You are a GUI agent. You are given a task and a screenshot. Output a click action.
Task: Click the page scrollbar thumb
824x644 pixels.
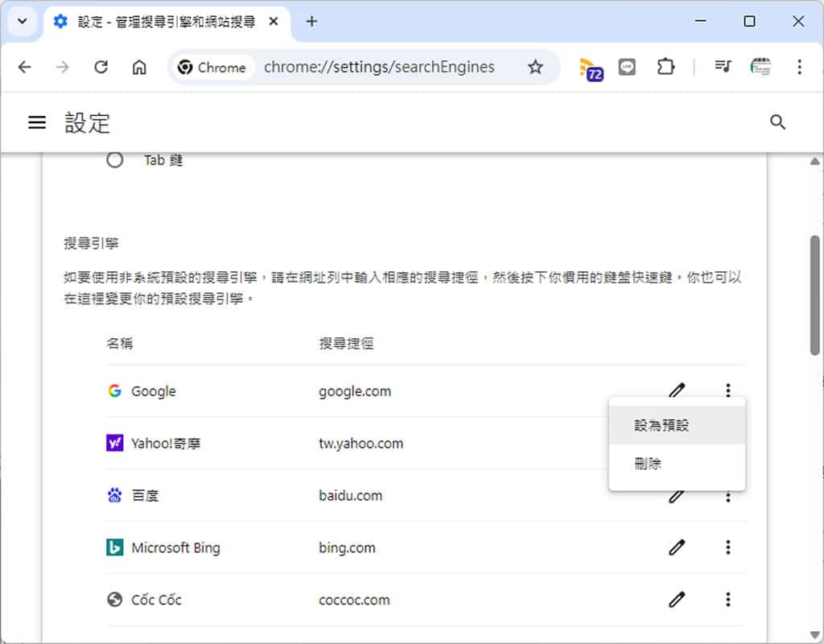[x=814, y=295]
